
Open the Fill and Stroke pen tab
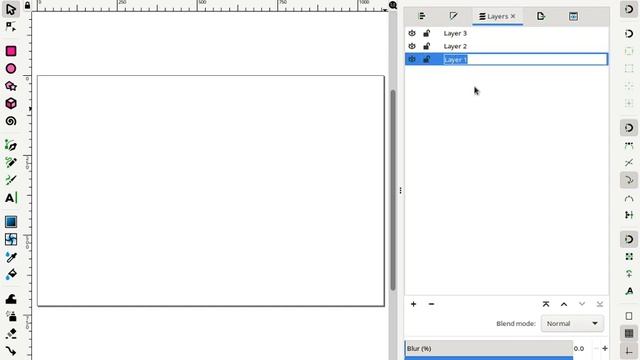[x=453, y=16]
